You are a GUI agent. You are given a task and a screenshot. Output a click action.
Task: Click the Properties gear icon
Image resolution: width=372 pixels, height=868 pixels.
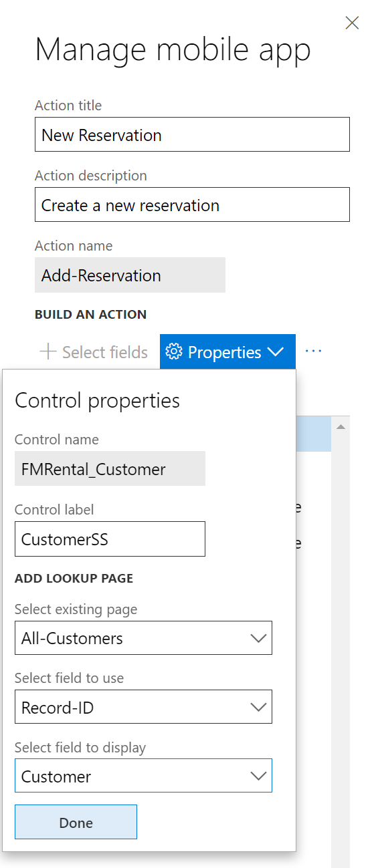click(x=174, y=351)
